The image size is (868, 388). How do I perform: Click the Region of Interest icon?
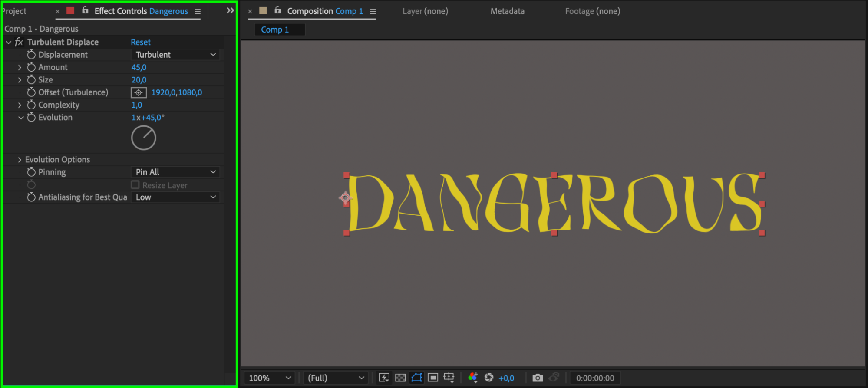432,378
